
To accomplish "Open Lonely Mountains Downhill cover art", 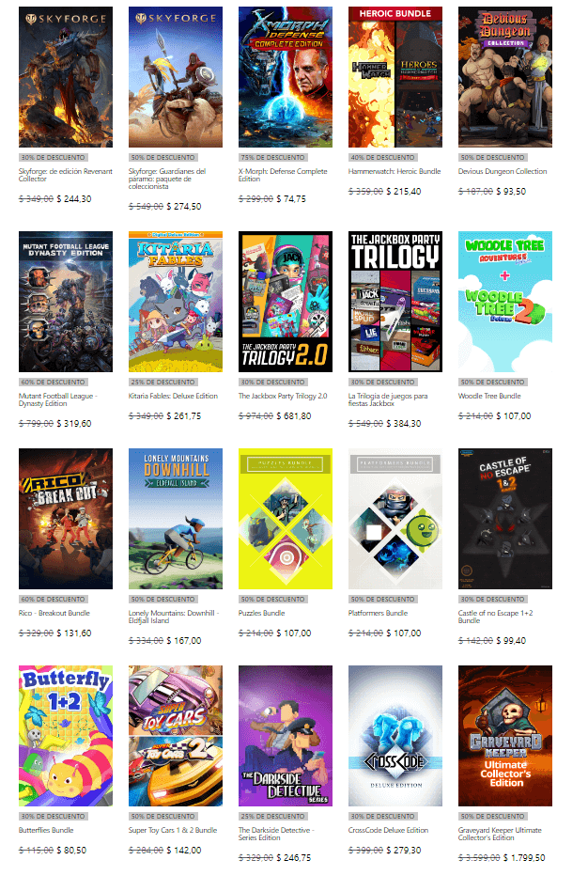I will [x=176, y=519].
